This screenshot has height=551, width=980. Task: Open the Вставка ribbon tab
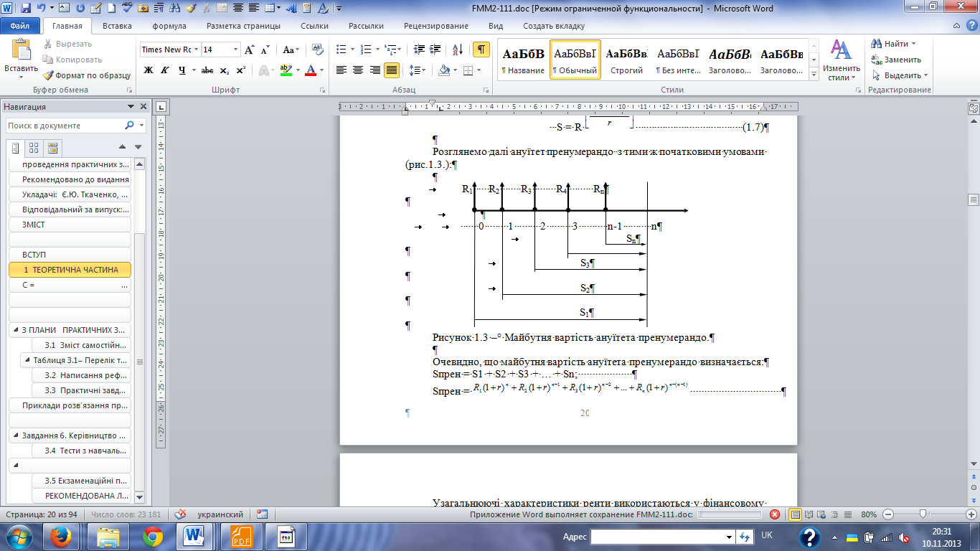pyautogui.click(x=117, y=26)
